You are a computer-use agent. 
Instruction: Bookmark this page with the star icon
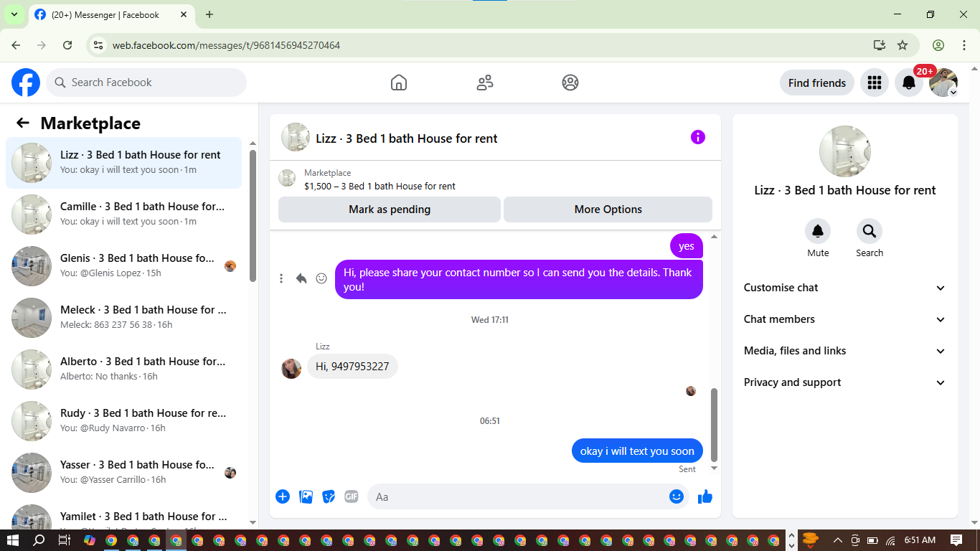[x=903, y=45]
